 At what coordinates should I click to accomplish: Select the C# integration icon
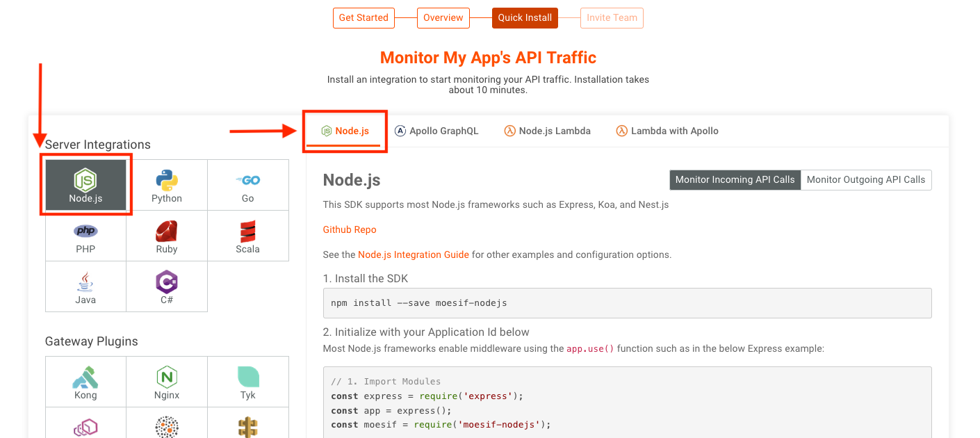(167, 286)
